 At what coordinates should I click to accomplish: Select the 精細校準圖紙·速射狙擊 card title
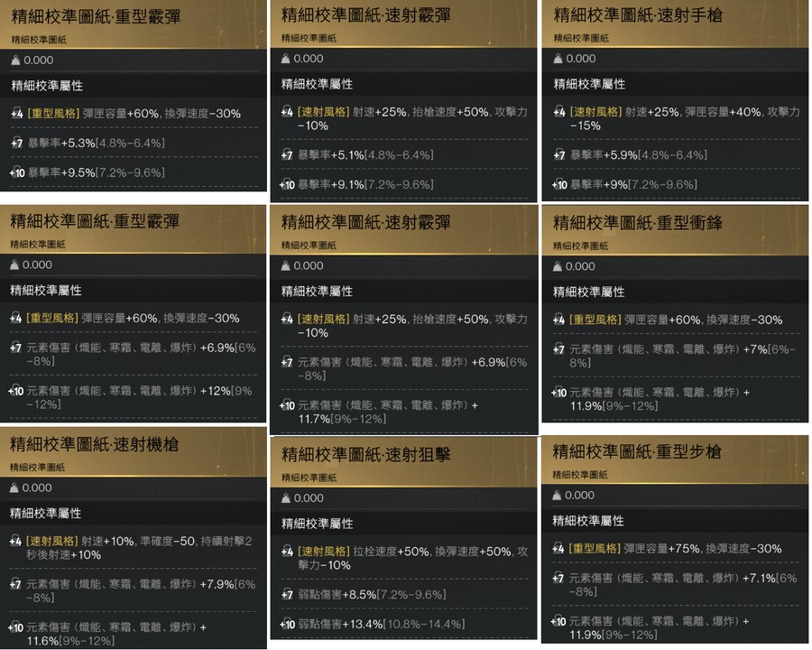365,455
